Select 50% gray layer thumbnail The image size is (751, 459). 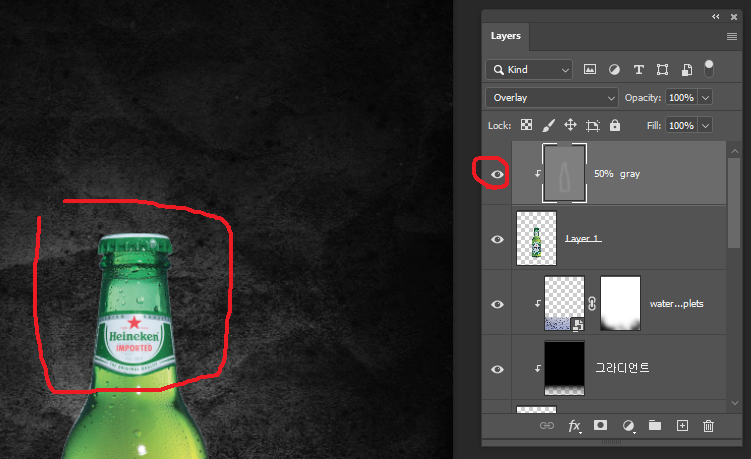[564, 173]
